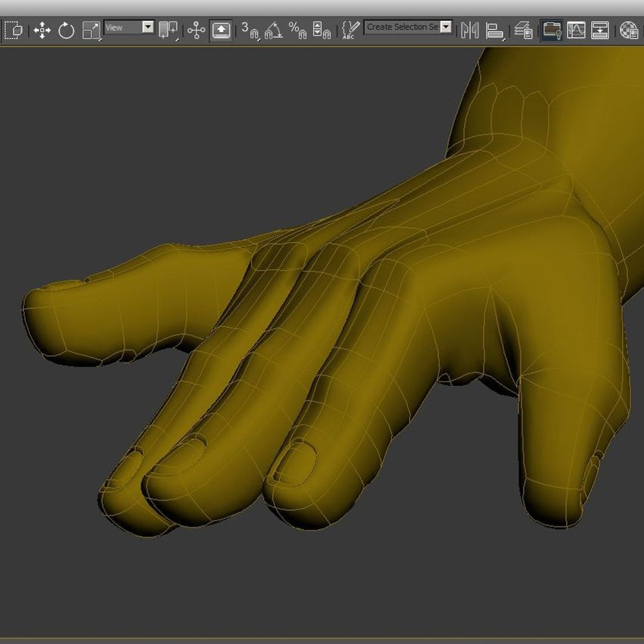
Task: Toggle Select and Manipulate mode
Action: point(196,30)
